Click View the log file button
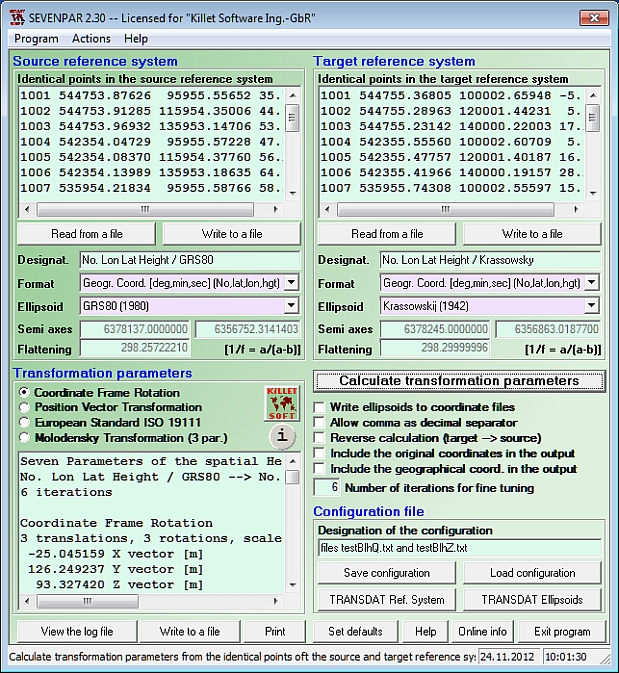619x673 pixels. pyautogui.click(x=77, y=631)
